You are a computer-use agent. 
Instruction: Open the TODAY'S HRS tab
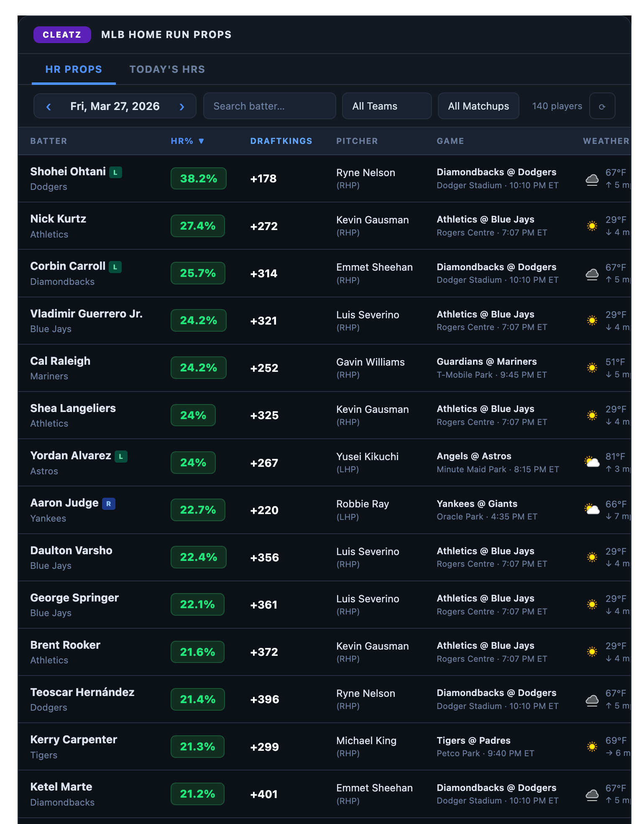(x=167, y=69)
